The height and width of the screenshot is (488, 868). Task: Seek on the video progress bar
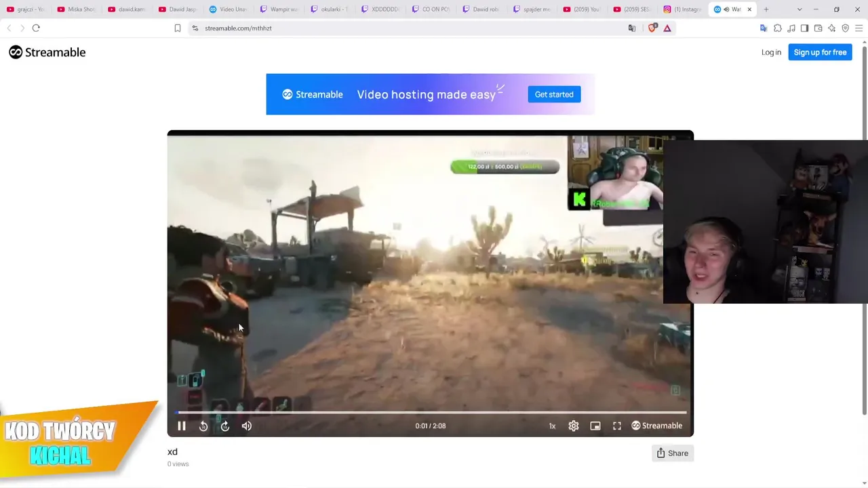pyautogui.click(x=431, y=412)
